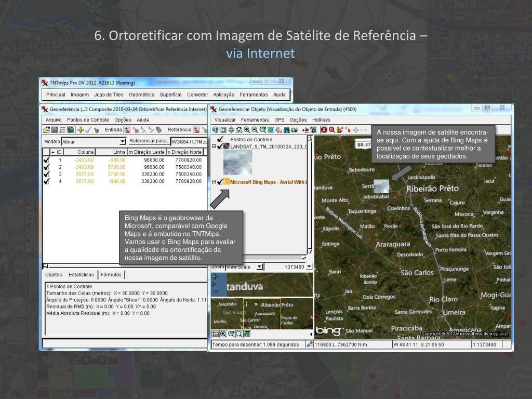Image resolution: width=532 pixels, height=399 pixels.
Task: Open the Geométrico menu in TNTmips
Action: (x=141, y=95)
